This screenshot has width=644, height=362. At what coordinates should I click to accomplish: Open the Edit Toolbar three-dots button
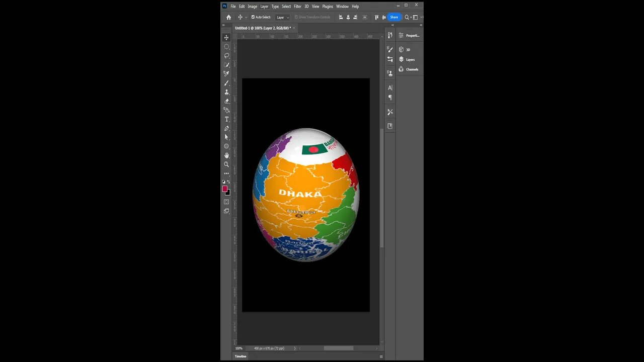[226, 173]
